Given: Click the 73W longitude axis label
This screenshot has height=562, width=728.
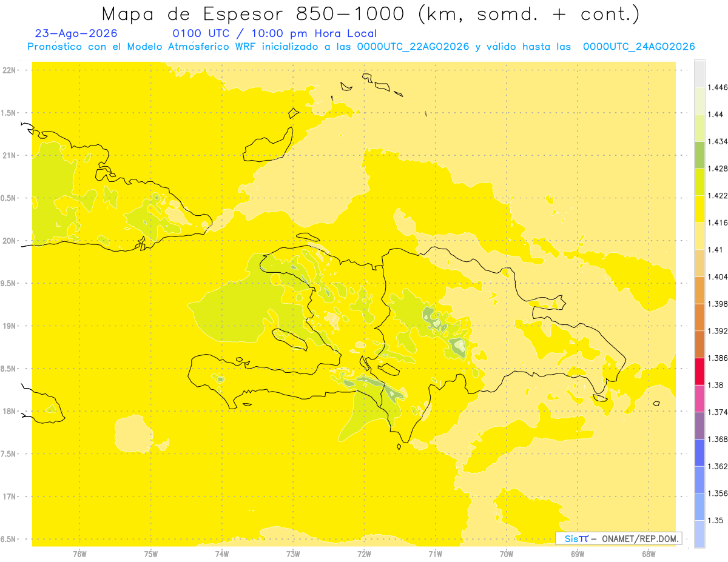Looking at the screenshot, I should click(x=293, y=554).
